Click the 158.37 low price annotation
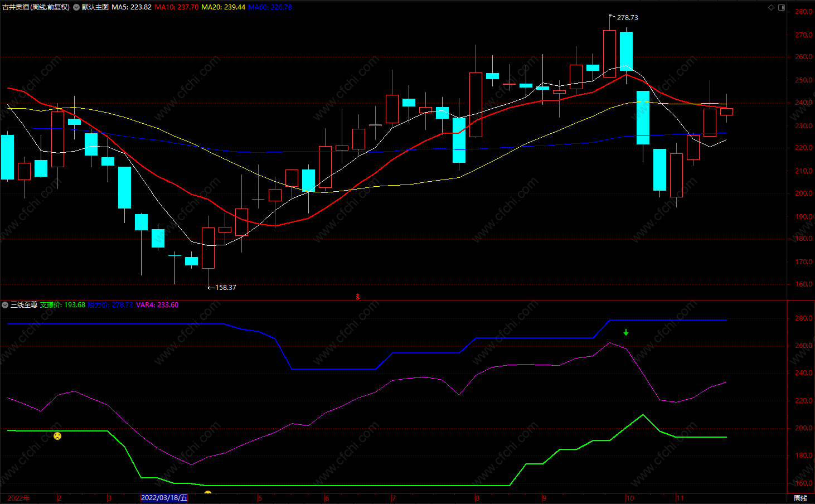This screenshot has height=504, width=815. coord(226,288)
